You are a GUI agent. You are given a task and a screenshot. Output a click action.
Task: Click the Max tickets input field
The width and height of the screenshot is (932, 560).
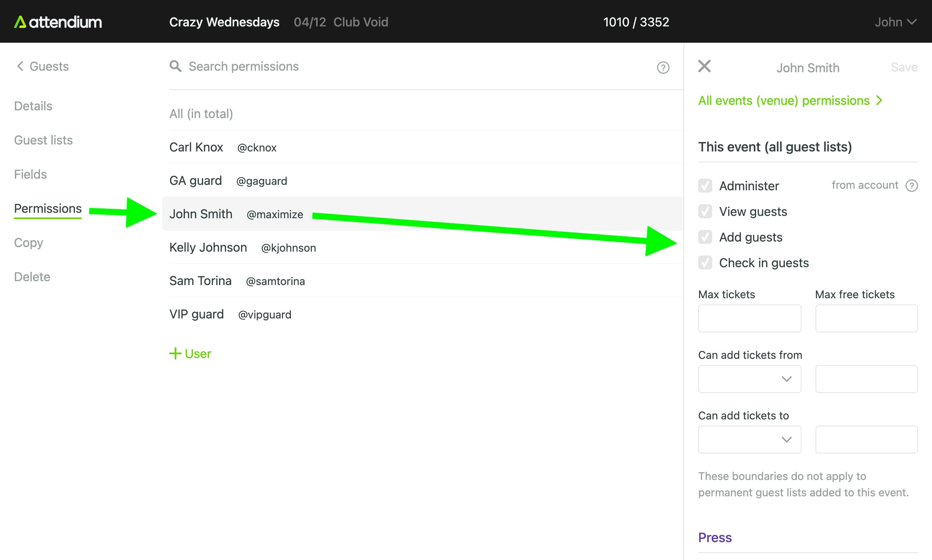(749, 318)
